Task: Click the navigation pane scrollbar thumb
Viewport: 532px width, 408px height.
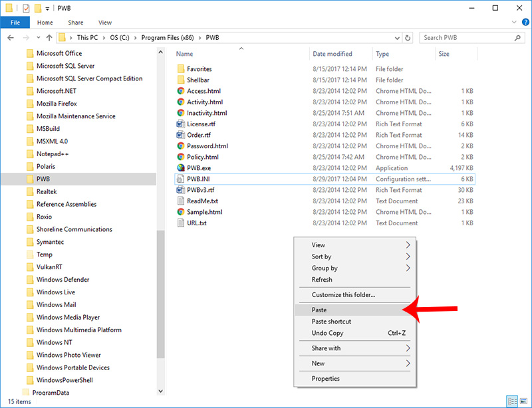Action: point(161,294)
